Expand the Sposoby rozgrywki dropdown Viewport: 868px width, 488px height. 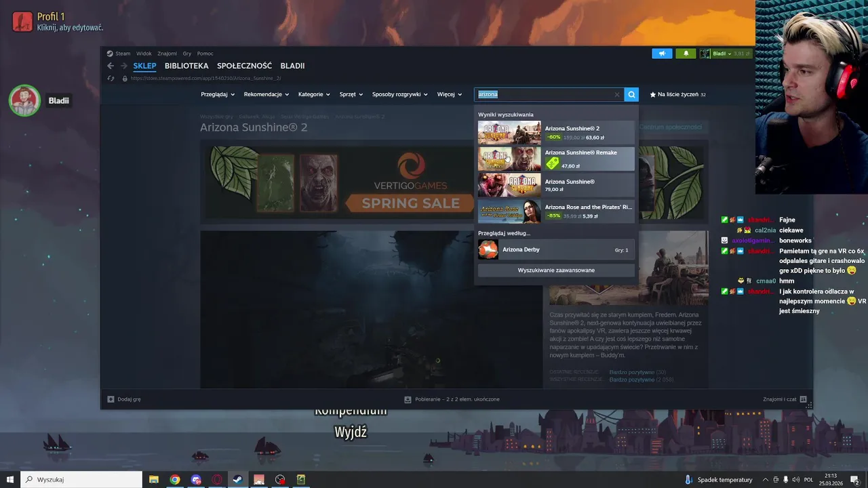point(401,94)
